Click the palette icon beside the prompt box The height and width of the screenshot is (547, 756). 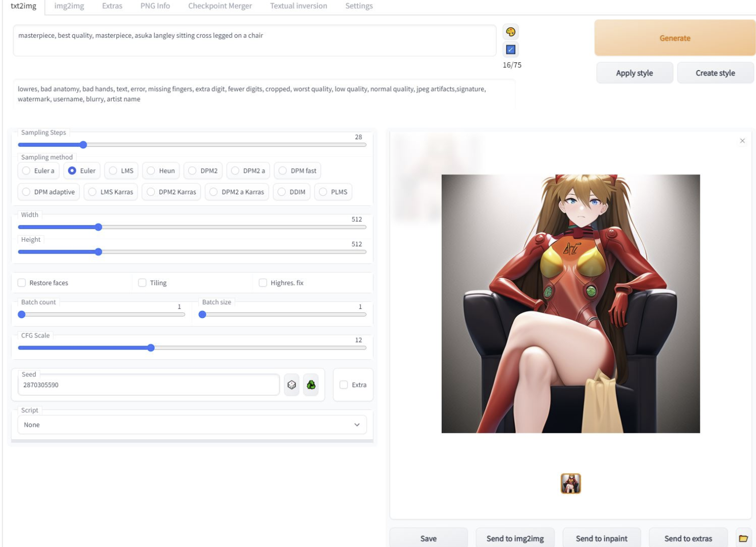point(510,32)
